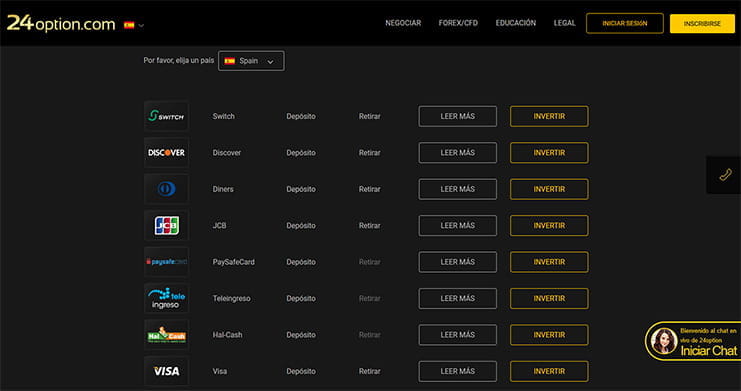This screenshot has width=741, height=391.
Task: Open the phone callback side widget
Action: [724, 175]
